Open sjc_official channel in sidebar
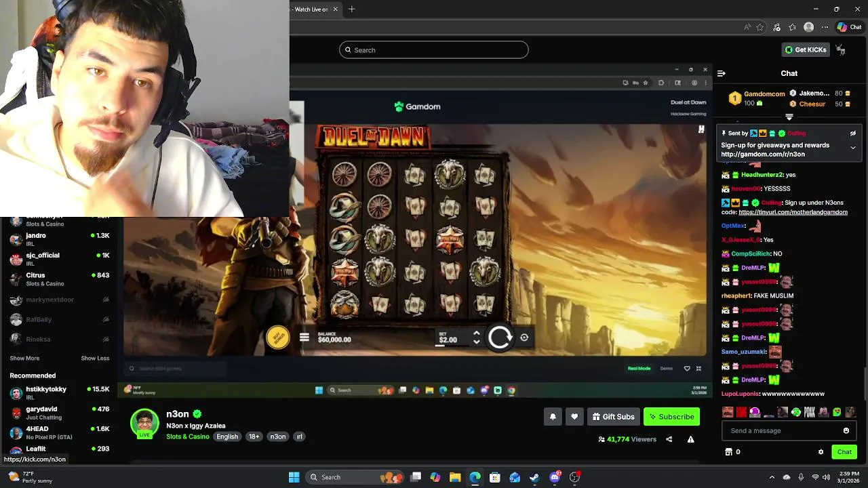Screen dimensions: 868x488 point(60,258)
